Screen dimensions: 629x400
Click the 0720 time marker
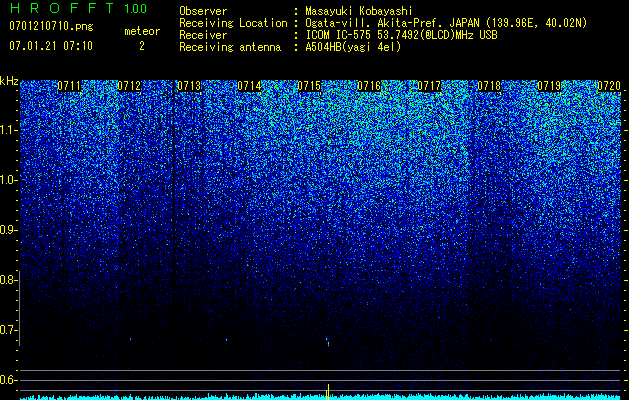pos(609,86)
